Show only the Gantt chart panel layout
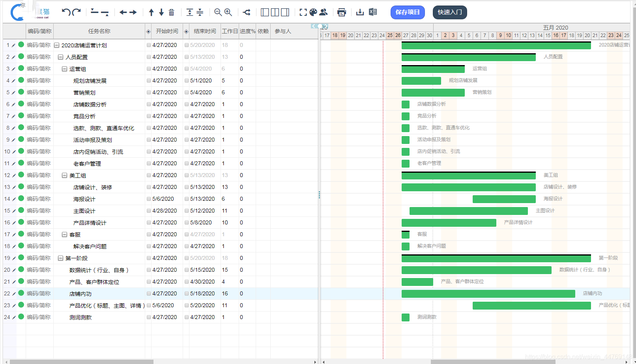The image size is (636, 364). 285,12
